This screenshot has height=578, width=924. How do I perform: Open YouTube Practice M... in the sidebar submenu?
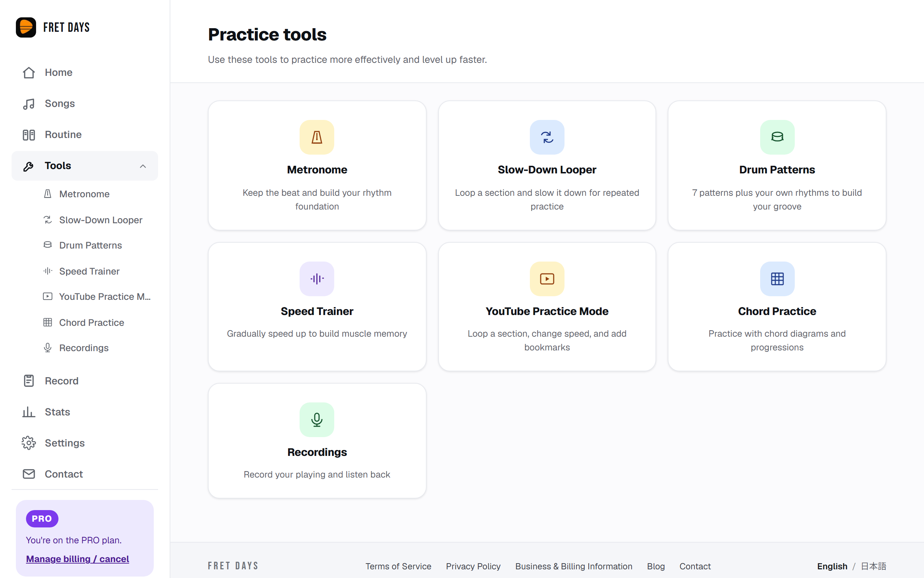pos(105,297)
